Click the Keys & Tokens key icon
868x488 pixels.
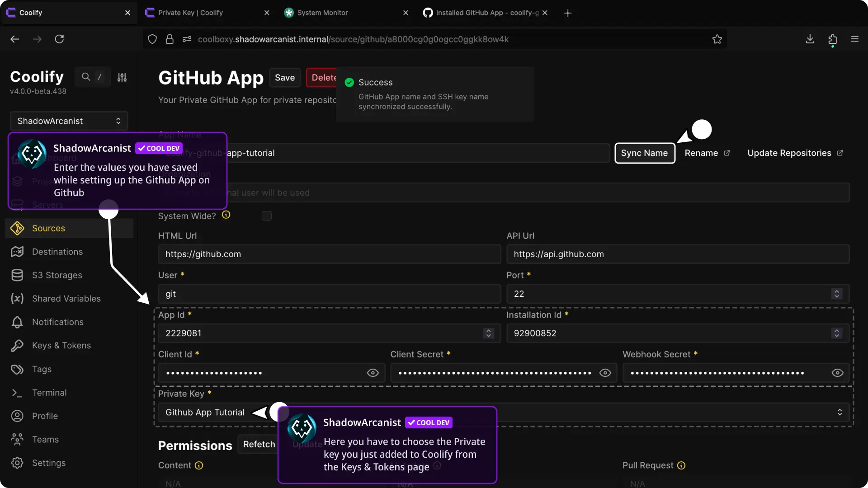click(17, 346)
